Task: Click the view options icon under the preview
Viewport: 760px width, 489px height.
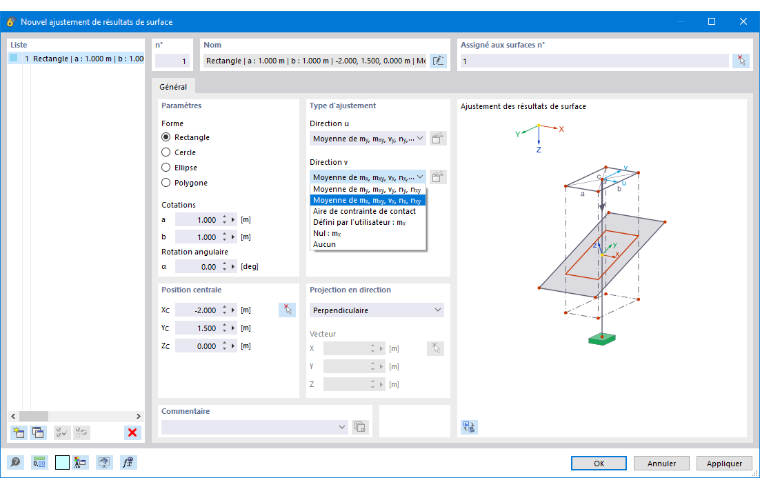Action: 469,427
